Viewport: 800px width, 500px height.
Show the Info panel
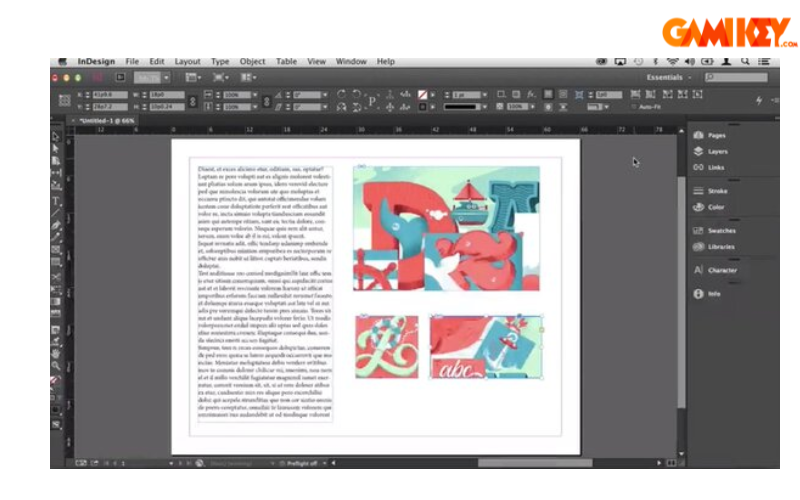coord(714,294)
